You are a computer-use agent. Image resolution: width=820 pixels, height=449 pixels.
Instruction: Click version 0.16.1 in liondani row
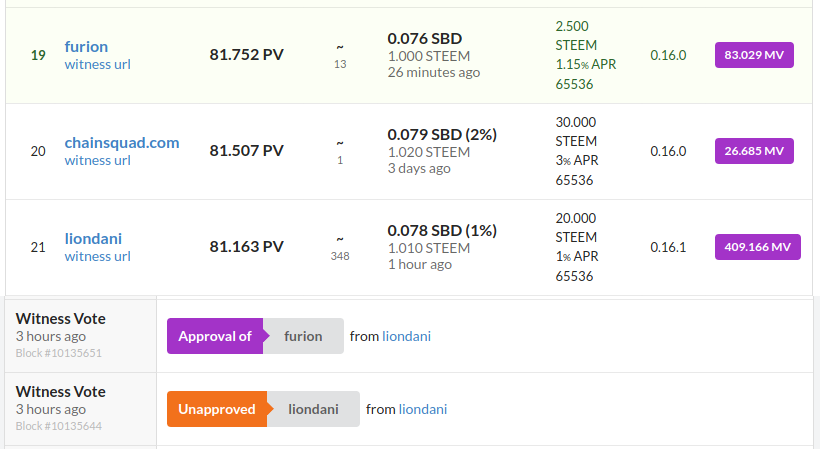pyautogui.click(x=668, y=247)
